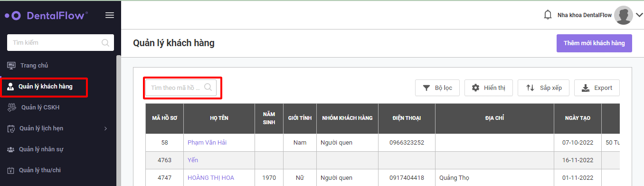The width and height of the screenshot is (644, 186).
Task: Click the Quản lý nhân sự people icon
Action: 11,149
